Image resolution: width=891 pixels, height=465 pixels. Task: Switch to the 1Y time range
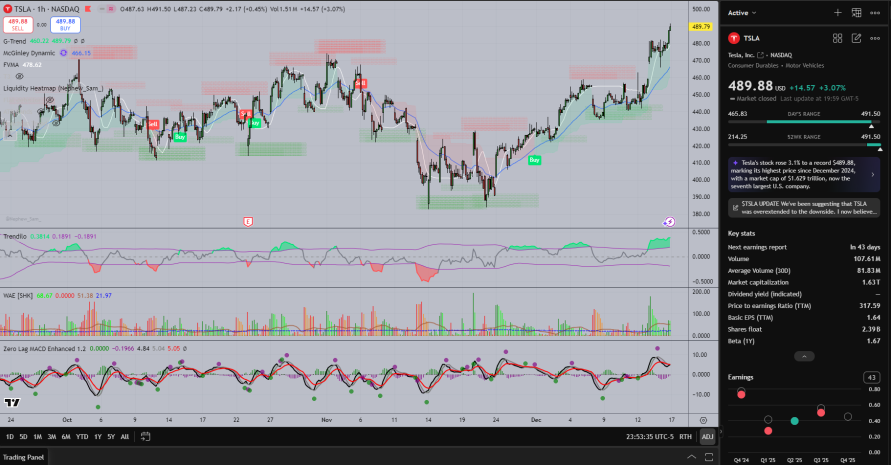(x=98, y=437)
